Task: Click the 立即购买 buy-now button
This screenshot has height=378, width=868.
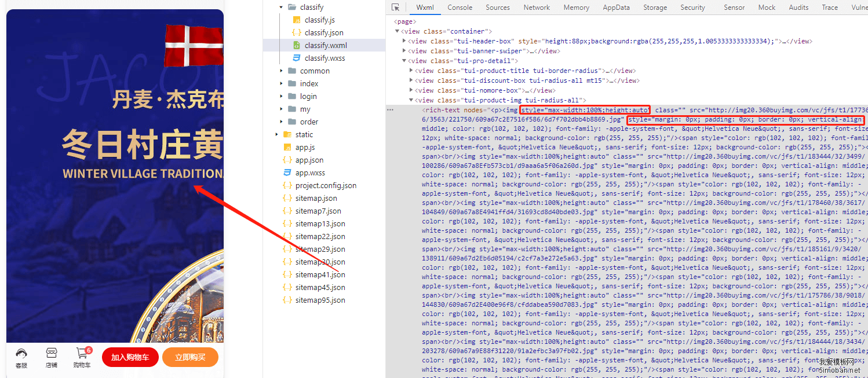Action: click(190, 357)
